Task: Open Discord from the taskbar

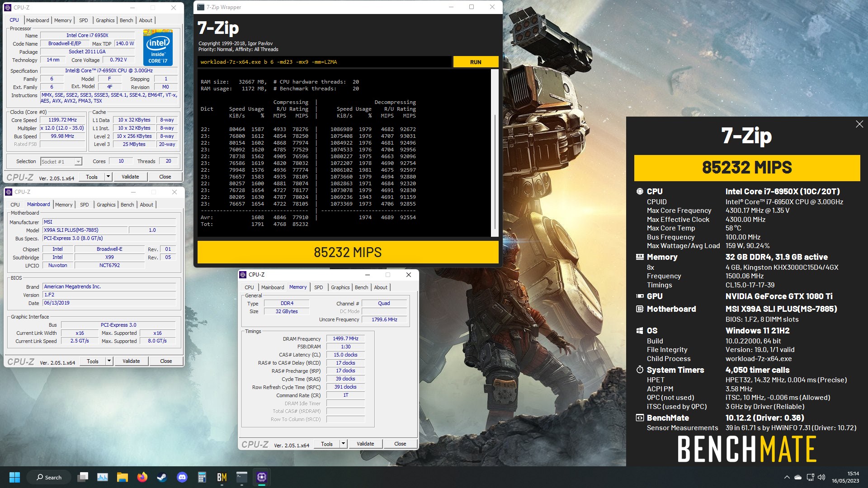Action: [182, 477]
